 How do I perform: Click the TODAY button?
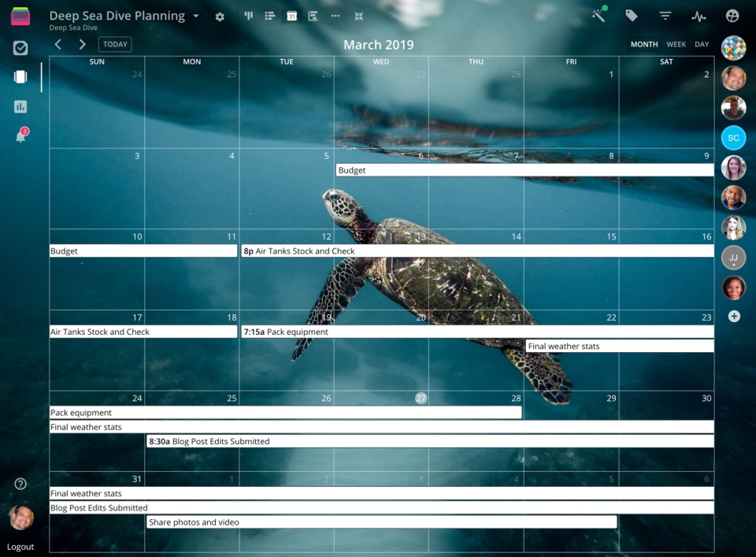tap(114, 44)
